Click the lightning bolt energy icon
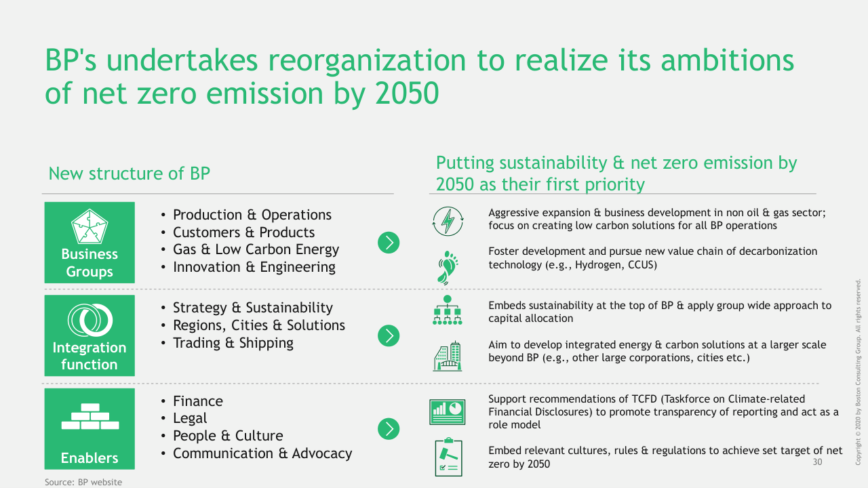This screenshot has height=488, width=868. [448, 221]
